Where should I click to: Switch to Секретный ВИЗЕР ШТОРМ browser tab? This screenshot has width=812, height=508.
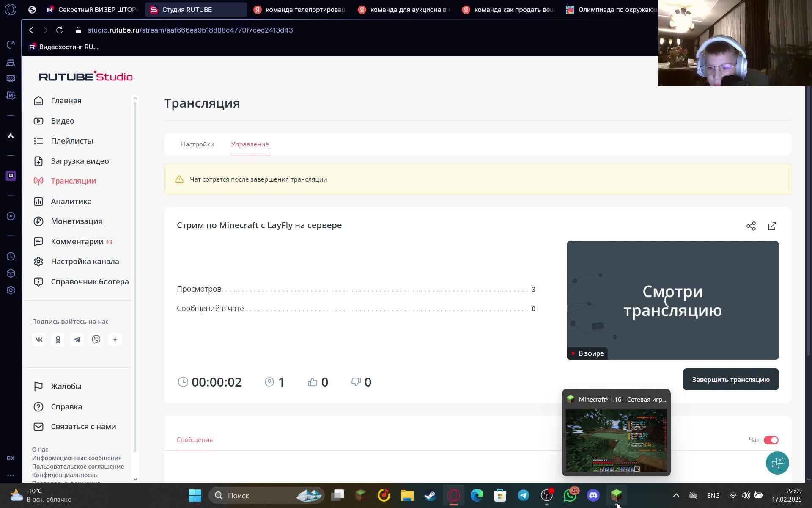(93, 9)
